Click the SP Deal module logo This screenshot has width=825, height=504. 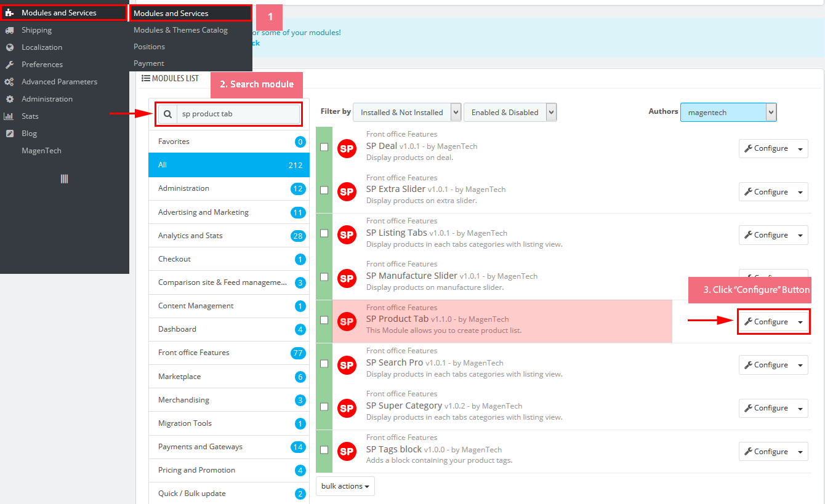click(347, 148)
